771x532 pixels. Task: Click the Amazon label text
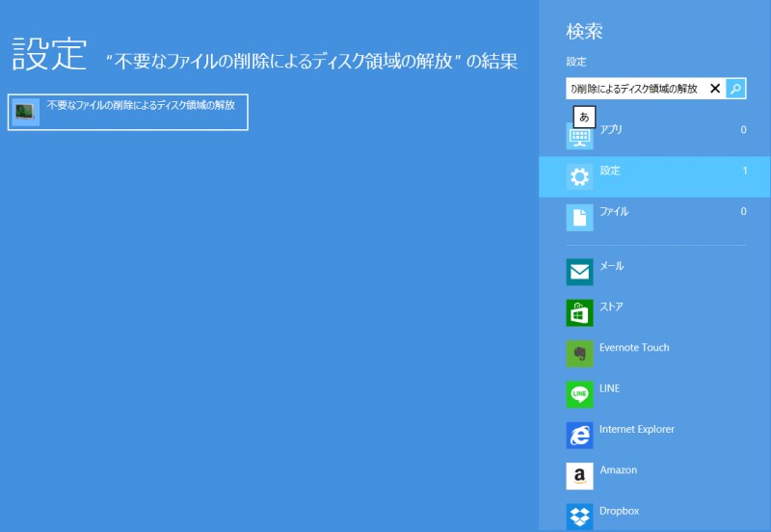tap(619, 470)
